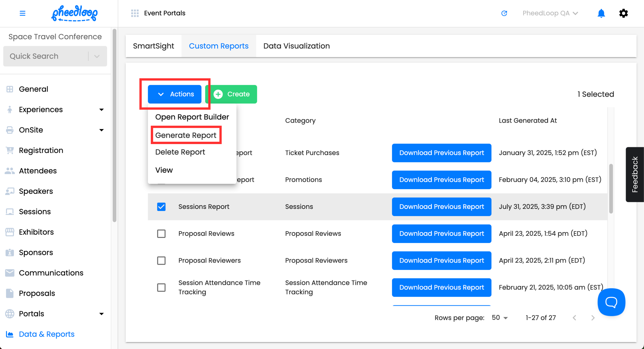
Task: Open the Feedback side tab
Action: coord(635,174)
